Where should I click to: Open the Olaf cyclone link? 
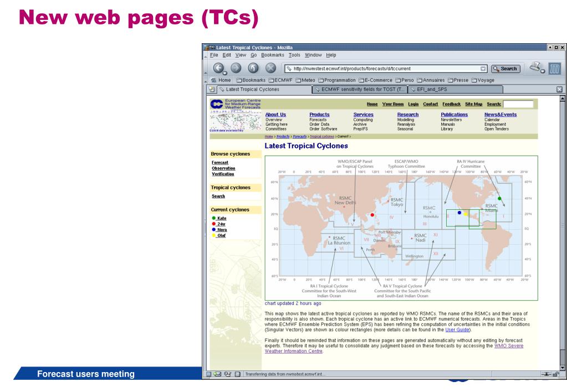click(x=221, y=235)
